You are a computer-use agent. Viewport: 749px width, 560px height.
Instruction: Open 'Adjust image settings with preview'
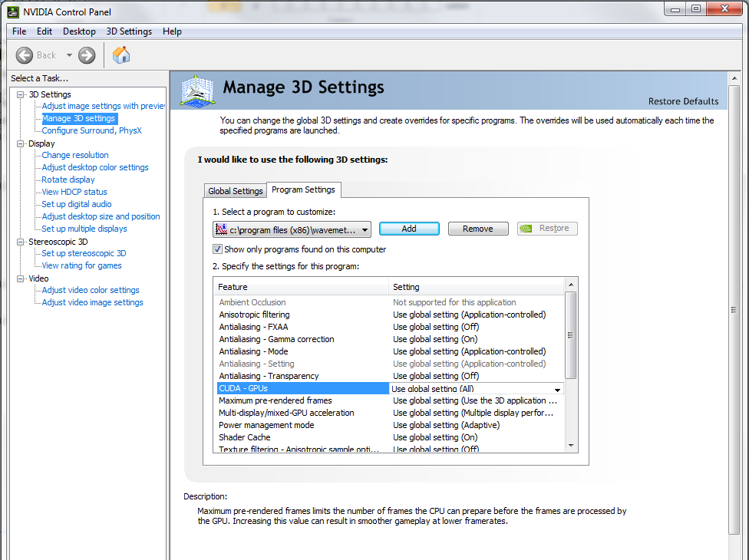coord(103,106)
